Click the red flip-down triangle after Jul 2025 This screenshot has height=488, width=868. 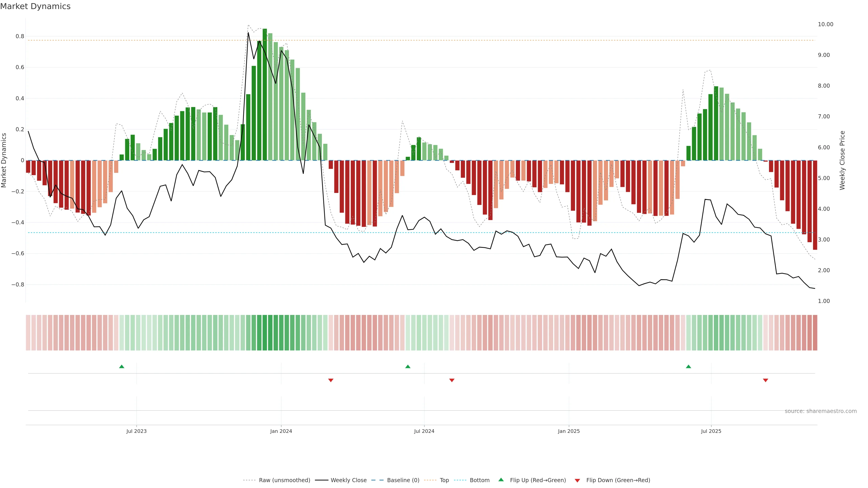(766, 380)
